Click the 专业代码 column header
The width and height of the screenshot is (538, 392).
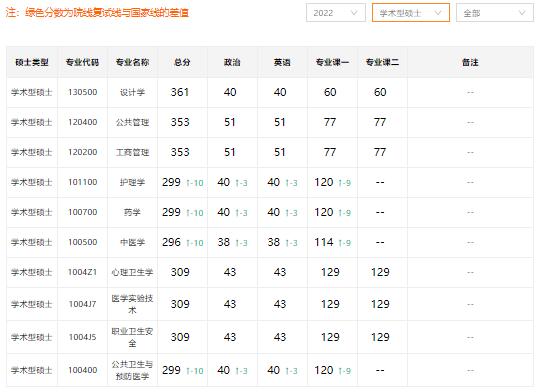tap(82, 62)
